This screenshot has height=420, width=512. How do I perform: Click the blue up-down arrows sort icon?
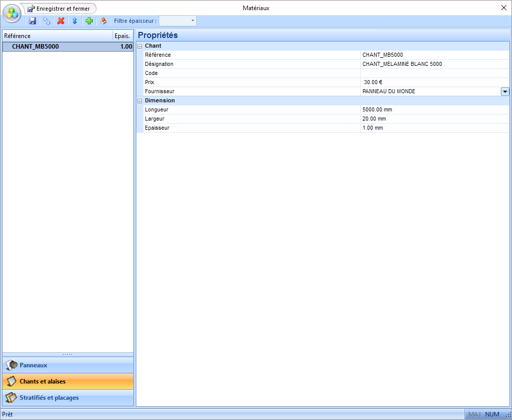[x=75, y=21]
